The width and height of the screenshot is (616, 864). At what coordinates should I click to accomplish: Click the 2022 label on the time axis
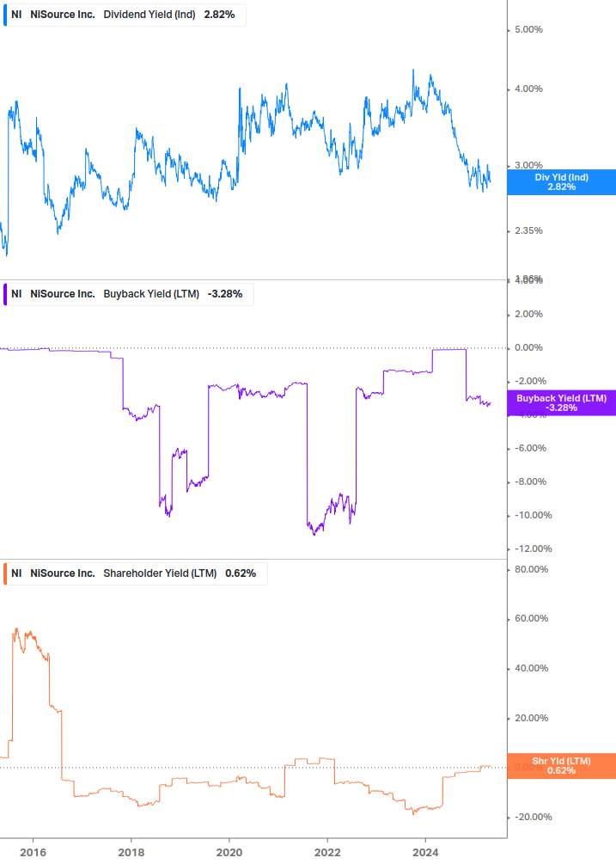point(327,853)
